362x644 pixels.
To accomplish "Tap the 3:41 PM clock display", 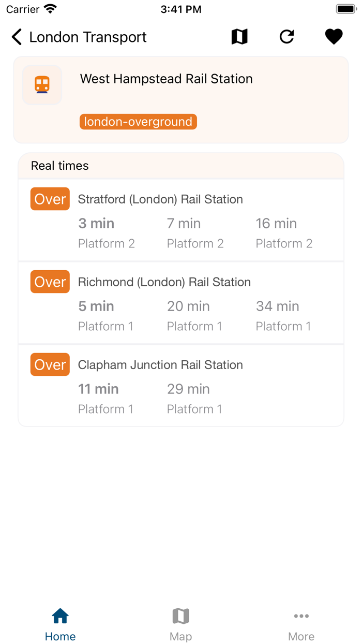I will [180, 8].
